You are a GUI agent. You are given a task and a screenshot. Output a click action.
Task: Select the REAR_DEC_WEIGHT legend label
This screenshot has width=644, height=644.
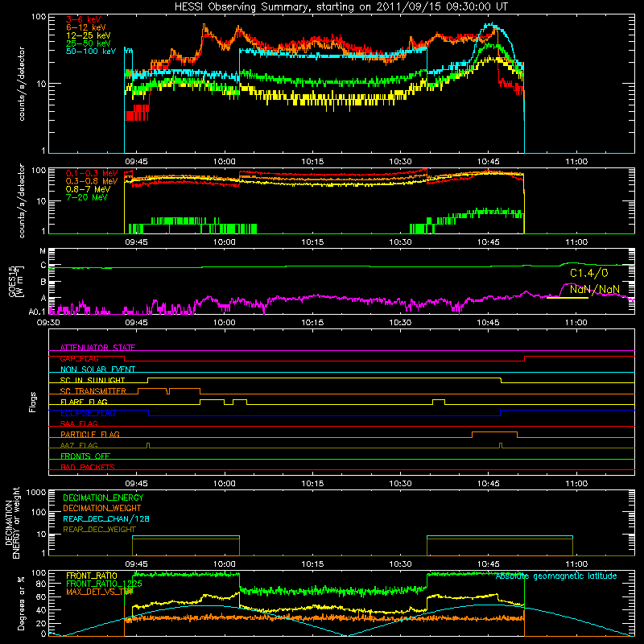pyautogui.click(x=99, y=530)
